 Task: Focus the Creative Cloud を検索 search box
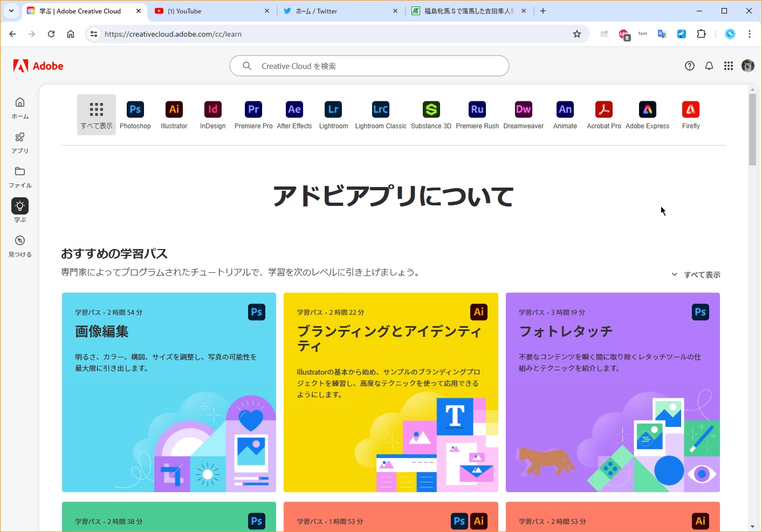pyautogui.click(x=369, y=66)
